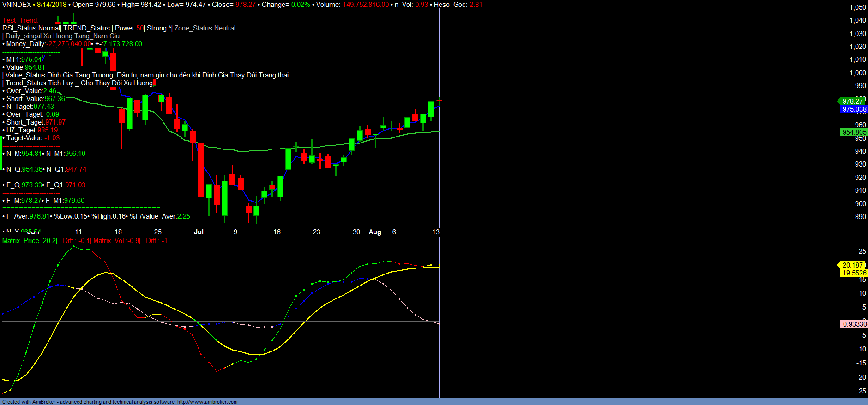This screenshot has height=405, width=868.
Task: Click the yellow 20.187 indicator tag
Action: tap(852, 265)
